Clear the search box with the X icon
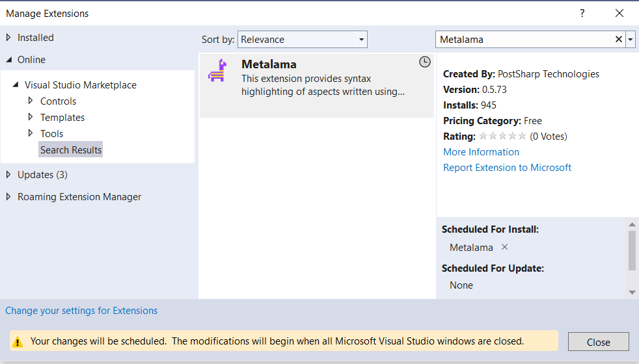The width and height of the screenshot is (639, 364). 619,40
